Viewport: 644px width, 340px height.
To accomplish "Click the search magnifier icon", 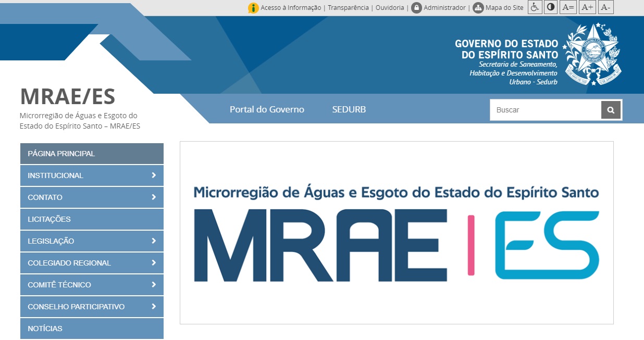I will pyautogui.click(x=610, y=109).
